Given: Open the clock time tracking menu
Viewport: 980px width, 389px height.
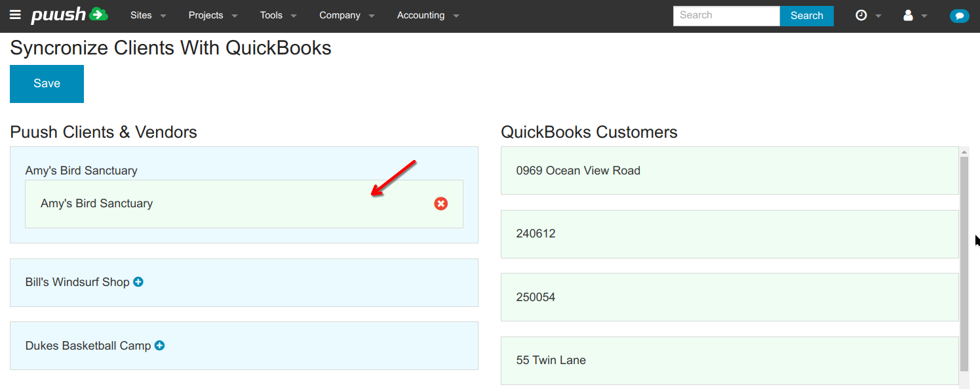Looking at the screenshot, I should 868,15.
